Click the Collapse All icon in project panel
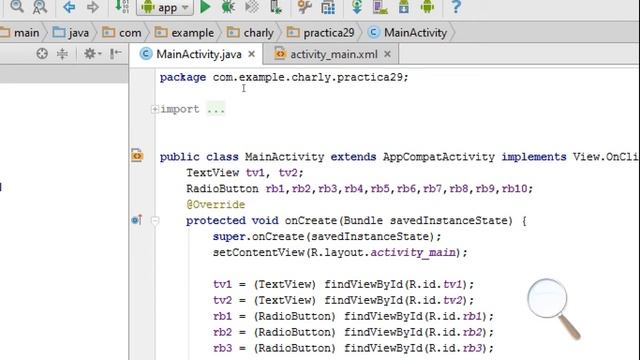The width and height of the screenshot is (640, 360). (x=62, y=54)
